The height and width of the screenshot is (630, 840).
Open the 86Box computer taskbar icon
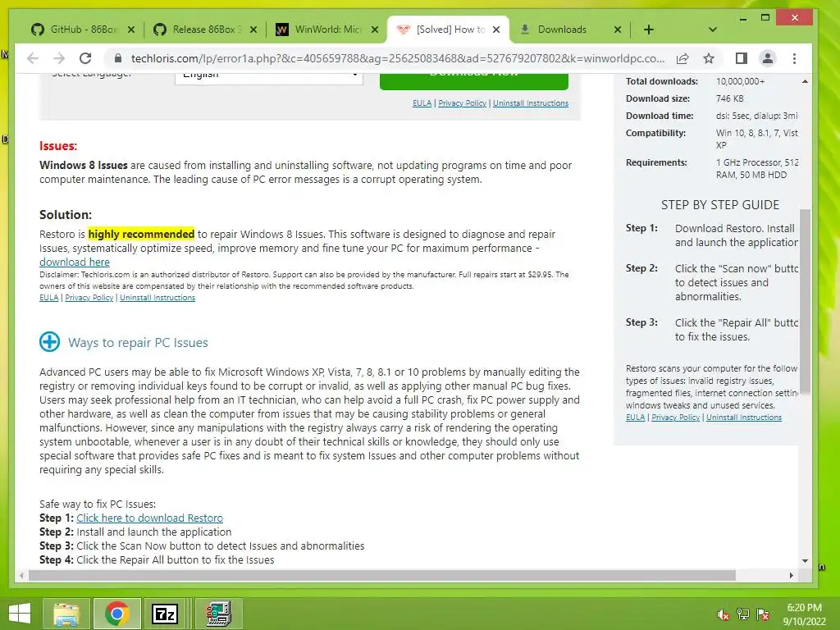218,614
